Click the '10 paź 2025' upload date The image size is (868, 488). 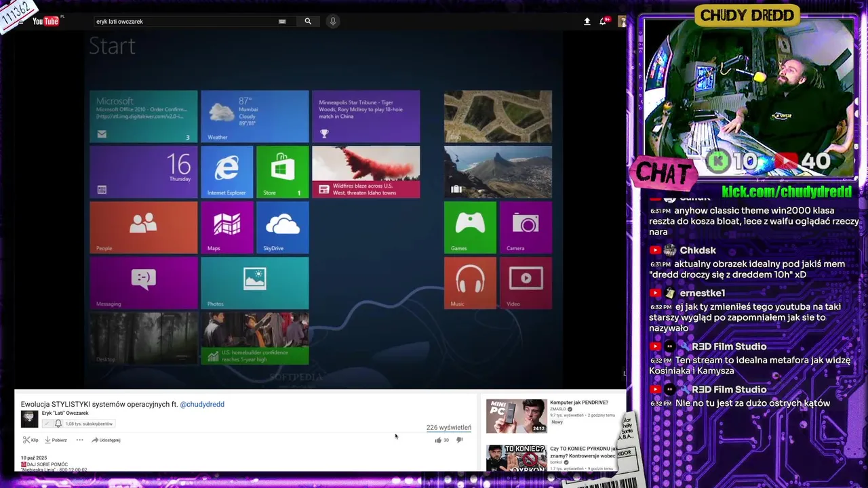click(x=34, y=458)
